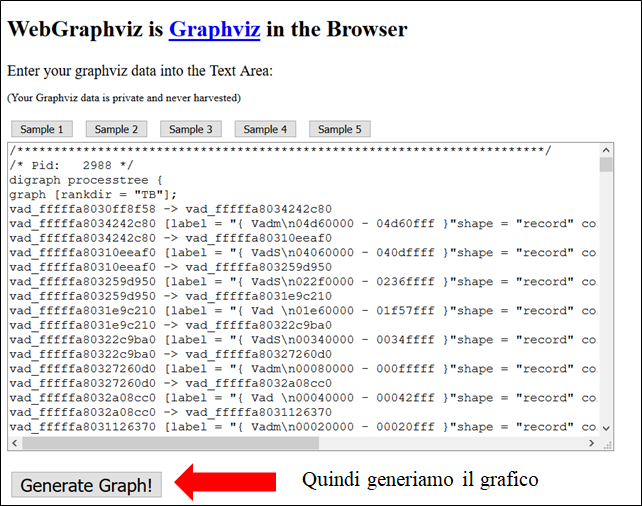Click the horizontal scroll left arrow
The height and width of the screenshot is (506, 642).
click(x=15, y=443)
